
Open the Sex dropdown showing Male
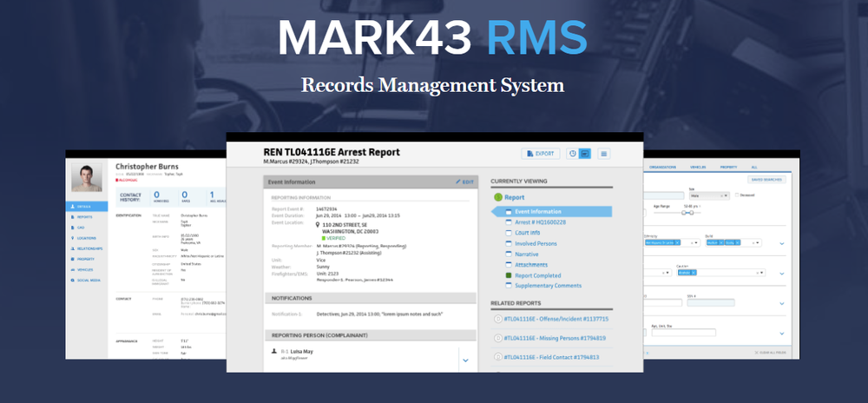pyautogui.click(x=709, y=195)
